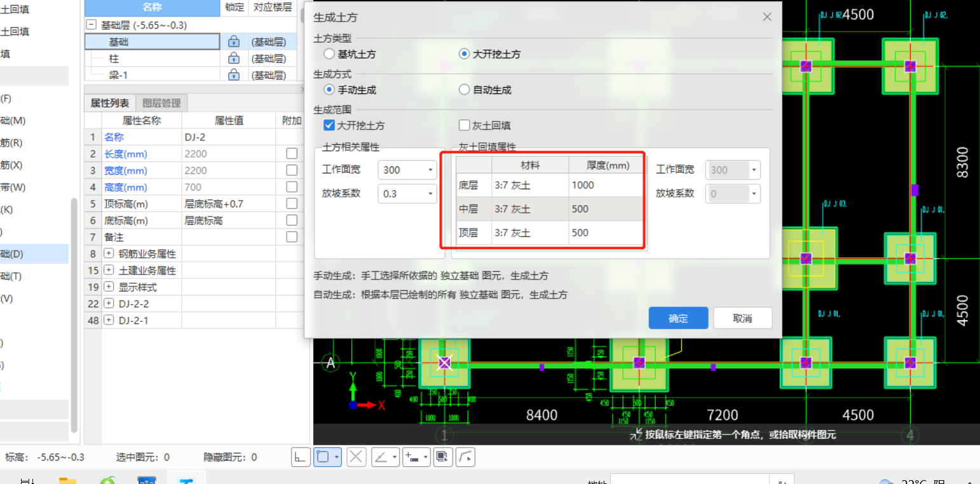
Task: Click 取消 to cancel the dialog
Action: click(742, 318)
